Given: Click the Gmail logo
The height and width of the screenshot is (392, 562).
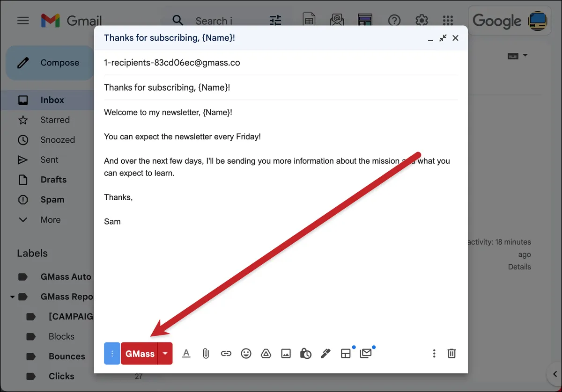Looking at the screenshot, I should (71, 21).
